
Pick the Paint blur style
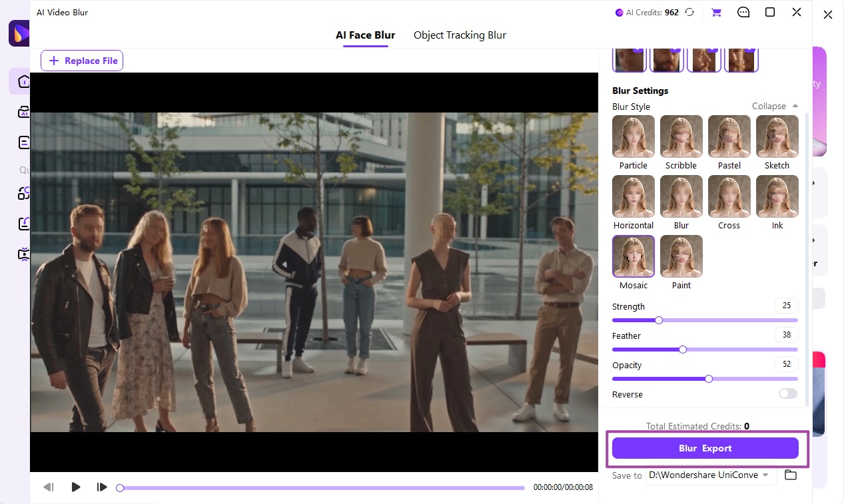coord(681,256)
